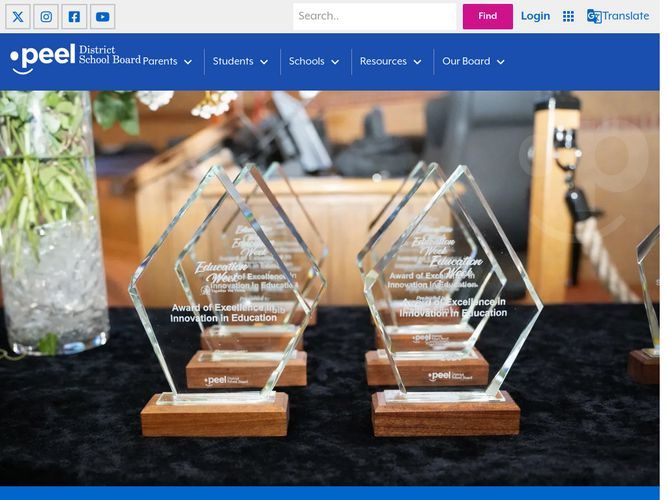Click the pink Find button

487,17
